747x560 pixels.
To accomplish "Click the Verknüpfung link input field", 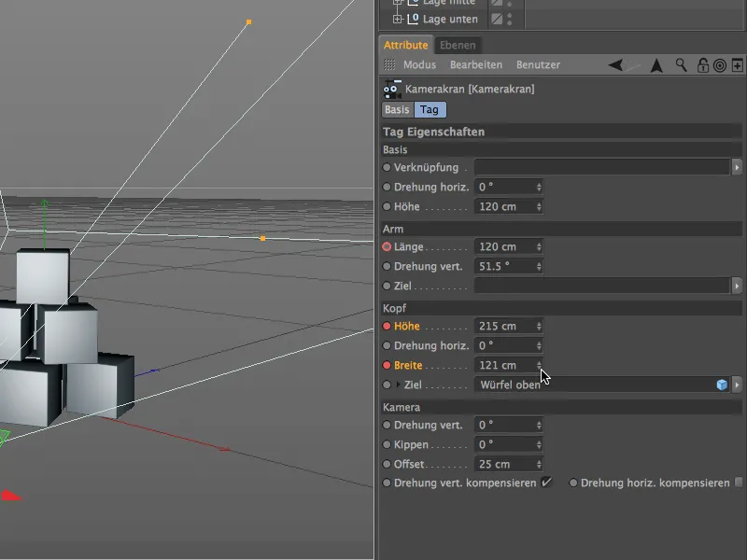I will 602,168.
